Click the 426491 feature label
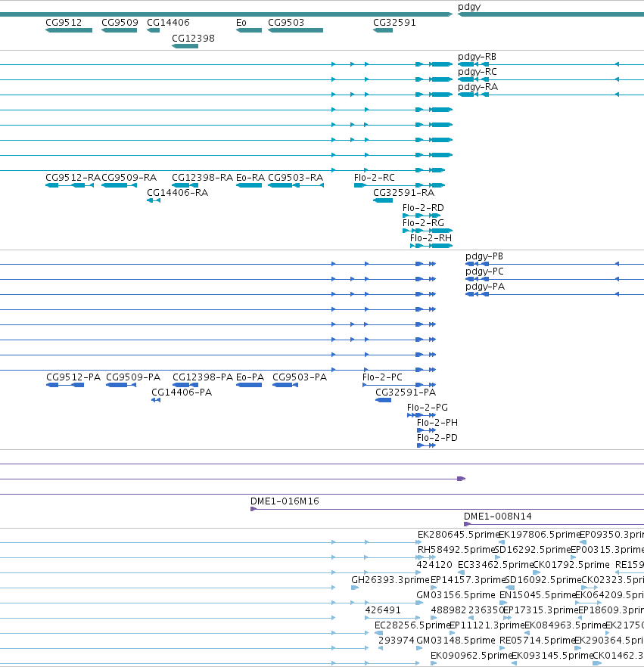The width and height of the screenshot is (644, 667). [383, 610]
